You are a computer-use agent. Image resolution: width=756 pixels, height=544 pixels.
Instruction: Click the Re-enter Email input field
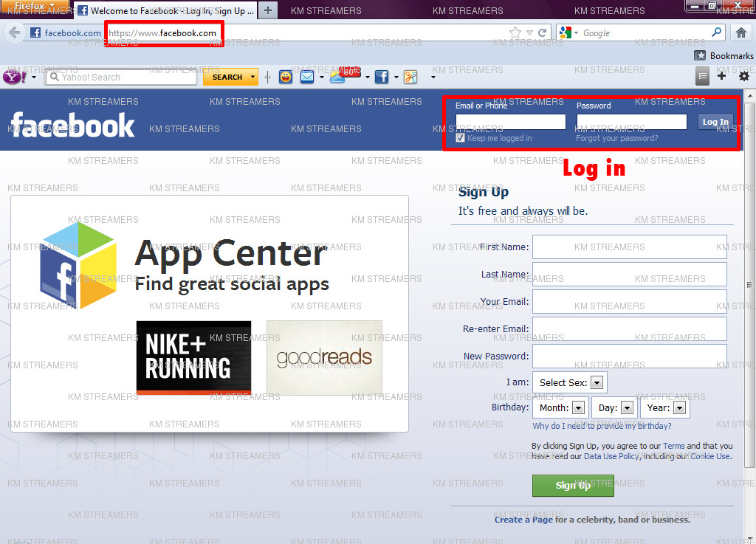tap(630, 328)
